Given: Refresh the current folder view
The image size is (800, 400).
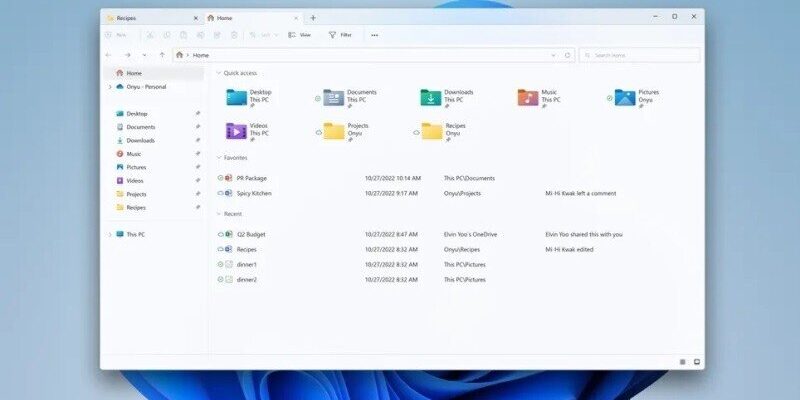Looking at the screenshot, I should [567, 55].
